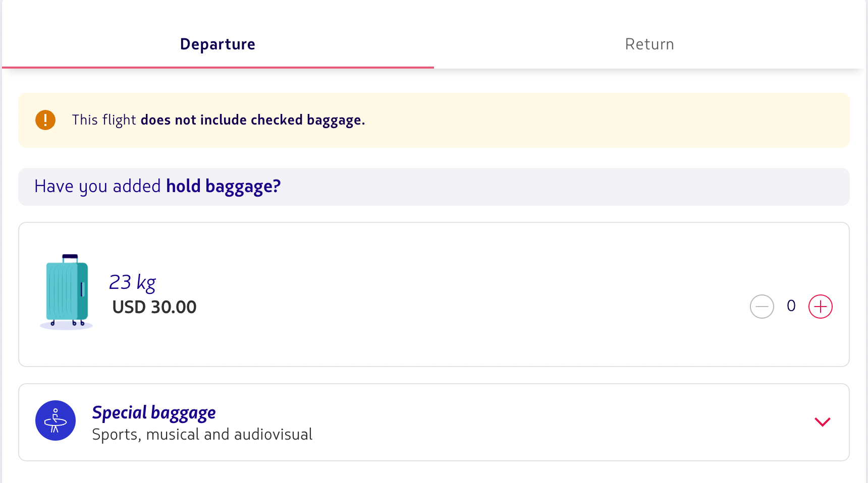Click "does not include checked baggage" notice text

(252, 120)
